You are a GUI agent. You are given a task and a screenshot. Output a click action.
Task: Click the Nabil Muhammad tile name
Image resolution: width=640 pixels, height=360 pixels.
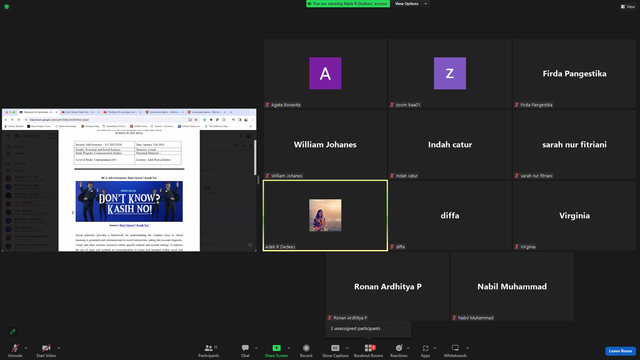tap(512, 287)
